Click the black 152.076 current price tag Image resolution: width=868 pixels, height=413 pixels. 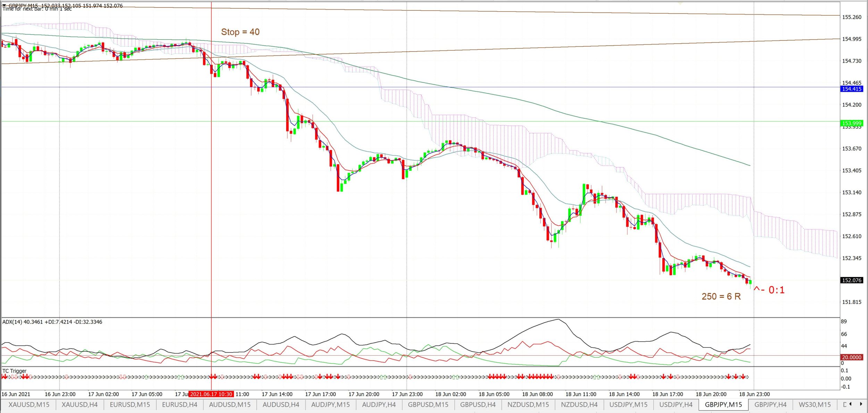(852, 280)
